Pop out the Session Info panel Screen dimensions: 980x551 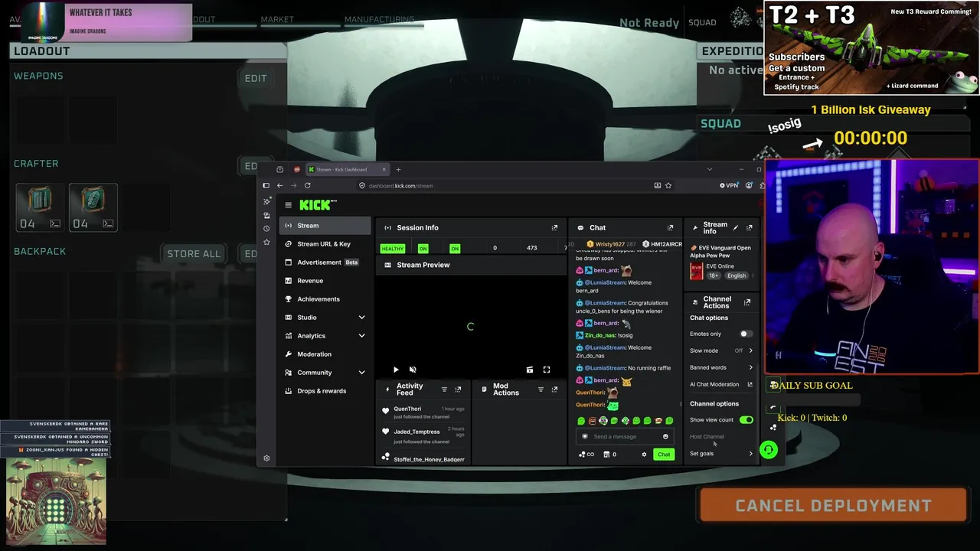554,228
